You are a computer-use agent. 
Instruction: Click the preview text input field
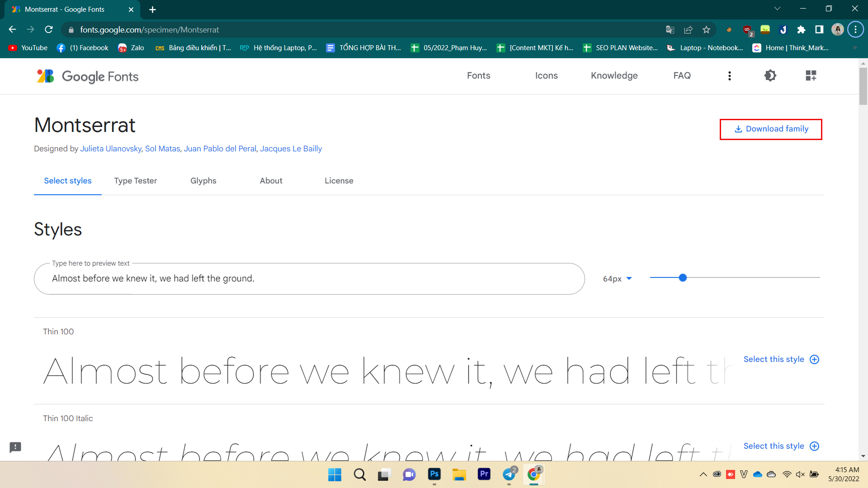point(309,279)
